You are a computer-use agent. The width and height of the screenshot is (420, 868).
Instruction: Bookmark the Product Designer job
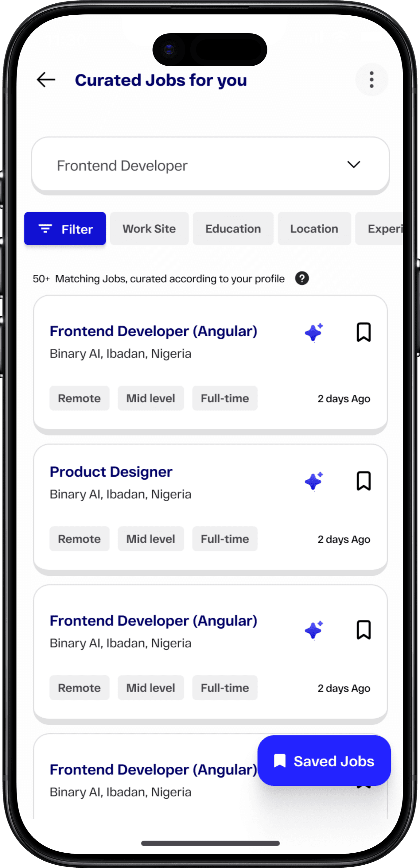(364, 481)
